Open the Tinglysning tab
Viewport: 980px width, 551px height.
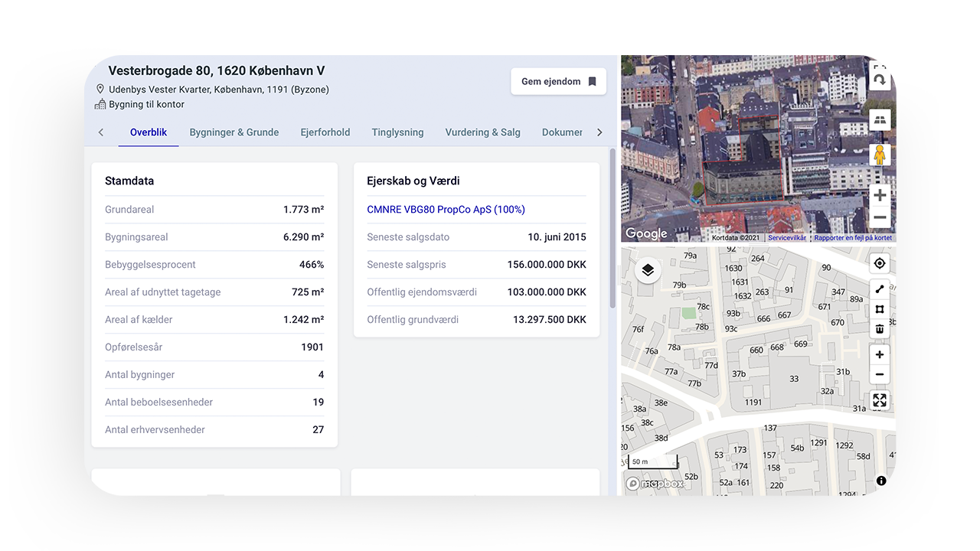point(397,132)
